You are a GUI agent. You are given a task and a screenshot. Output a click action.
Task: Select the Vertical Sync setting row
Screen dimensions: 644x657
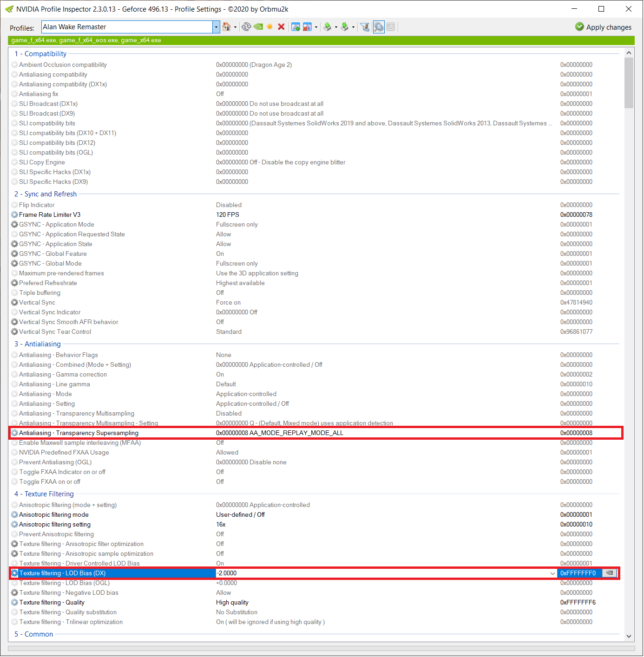[37, 303]
